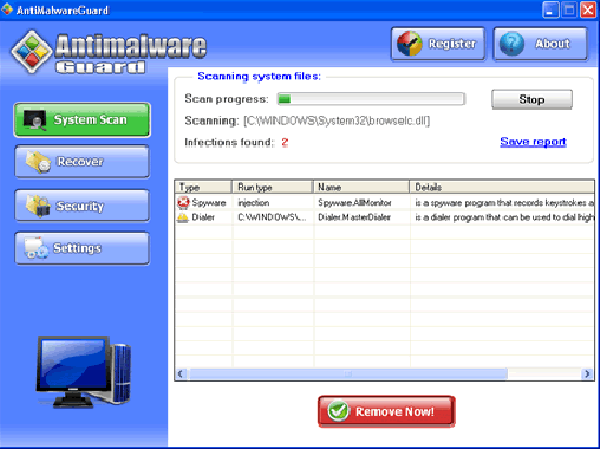Select the Dialer.MasterDialer result row
This screenshot has width=600, height=449.
(x=360, y=217)
